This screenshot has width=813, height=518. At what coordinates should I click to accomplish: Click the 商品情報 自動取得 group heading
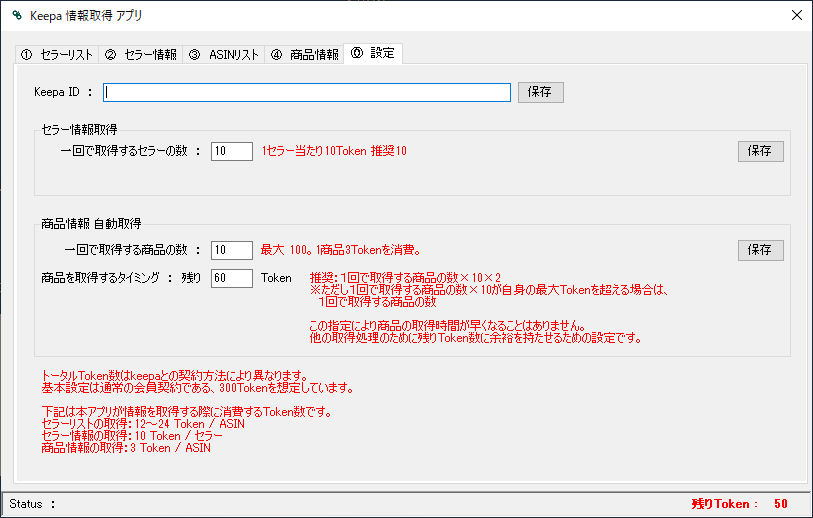(x=91, y=223)
